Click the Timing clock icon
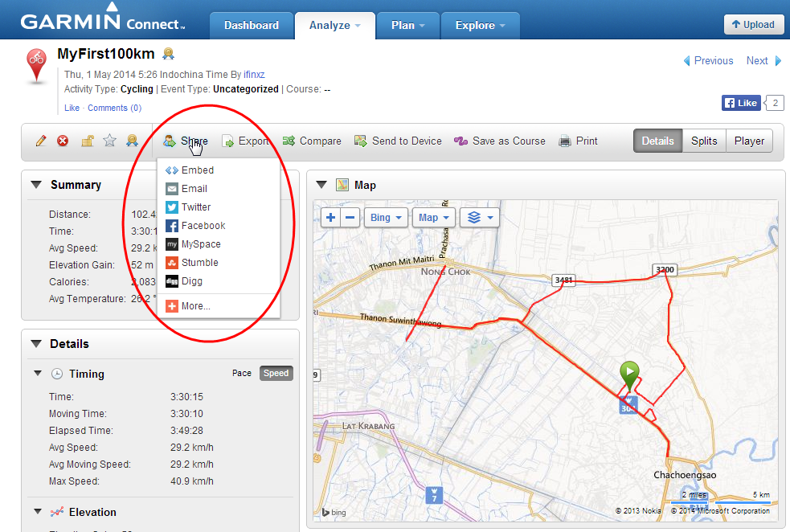Viewport: 790px width, 532px height. coord(57,374)
